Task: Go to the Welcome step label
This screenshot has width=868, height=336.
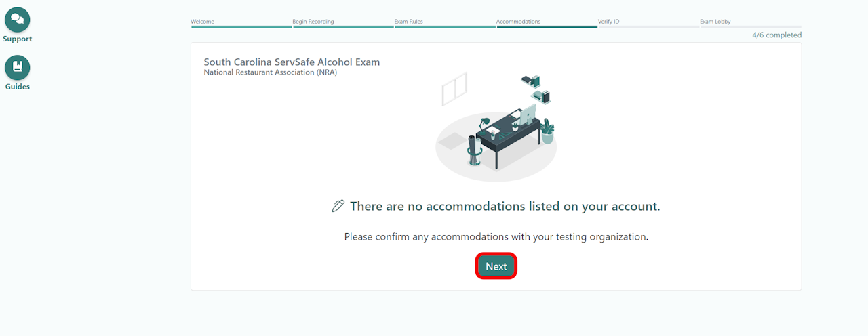Action: (202, 22)
